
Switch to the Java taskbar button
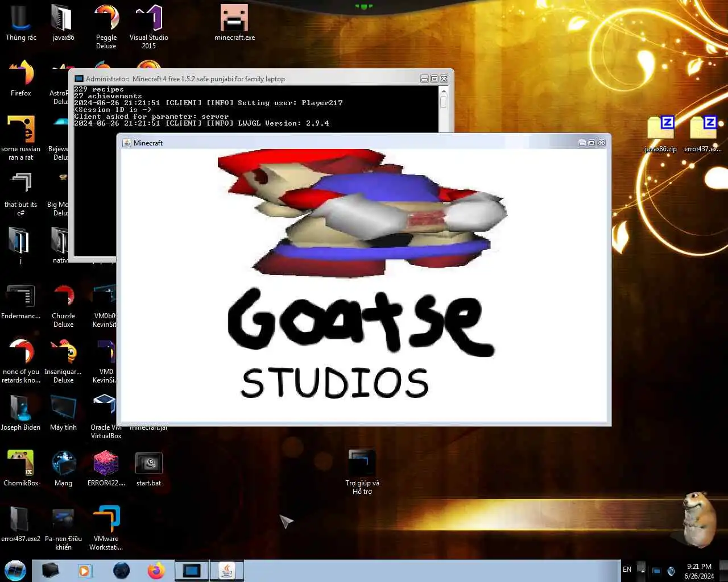click(227, 570)
